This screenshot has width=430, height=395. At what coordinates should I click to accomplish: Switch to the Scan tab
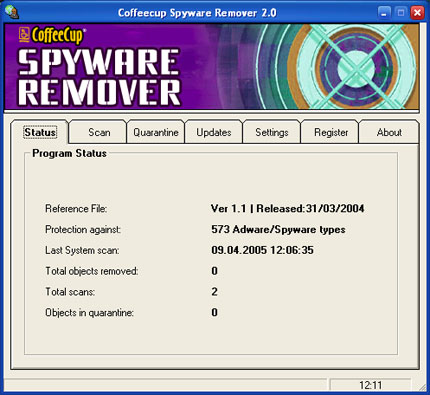(x=99, y=132)
